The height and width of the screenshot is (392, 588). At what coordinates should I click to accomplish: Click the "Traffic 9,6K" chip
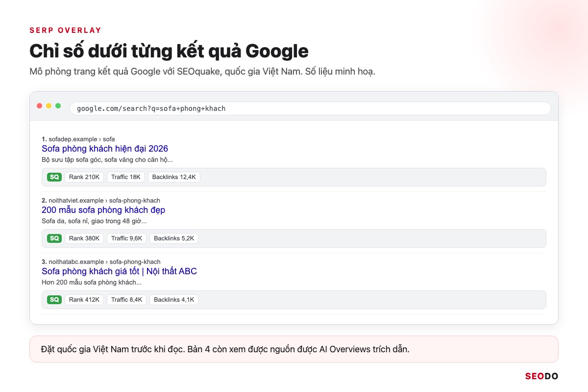[127, 238]
